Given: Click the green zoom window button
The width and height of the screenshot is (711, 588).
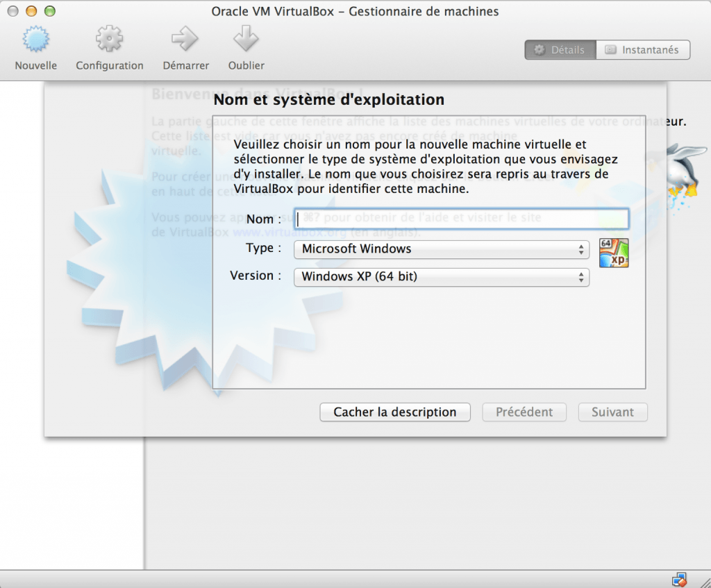Looking at the screenshot, I should [49, 11].
